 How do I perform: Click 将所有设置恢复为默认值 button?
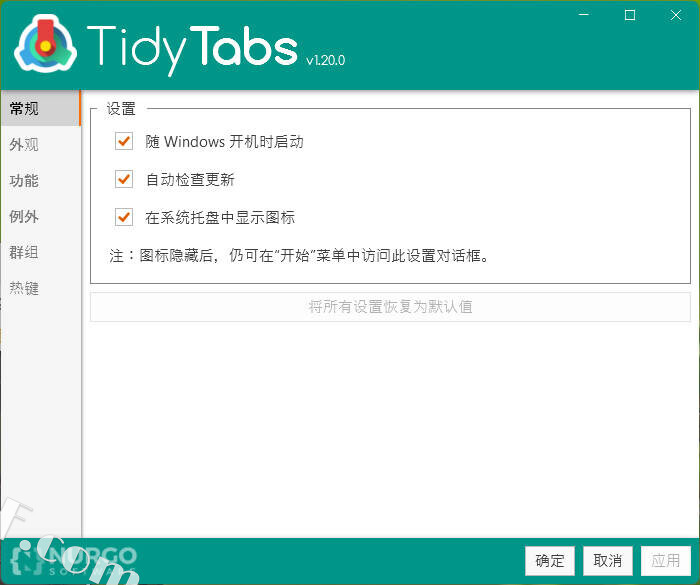[390, 307]
